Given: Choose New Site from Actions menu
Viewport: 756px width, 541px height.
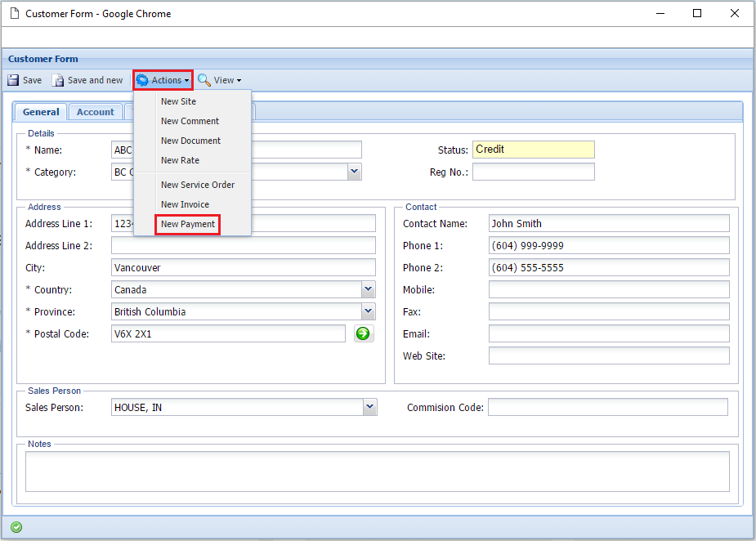Looking at the screenshot, I should [178, 101].
